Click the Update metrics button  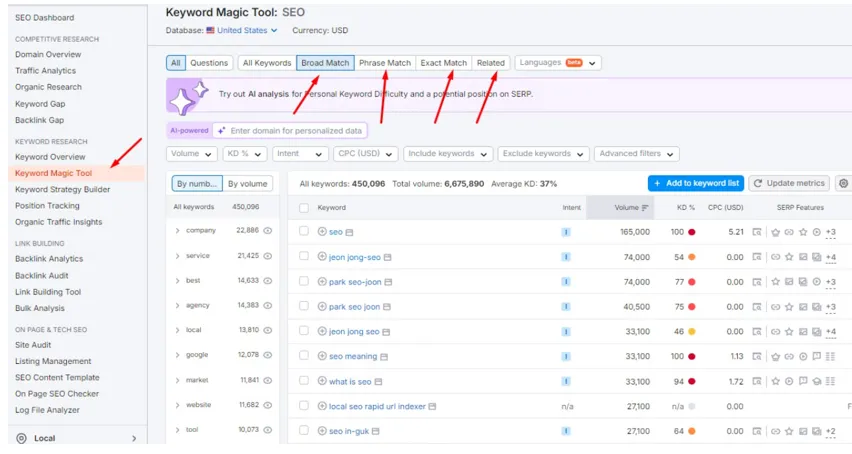[x=790, y=184]
